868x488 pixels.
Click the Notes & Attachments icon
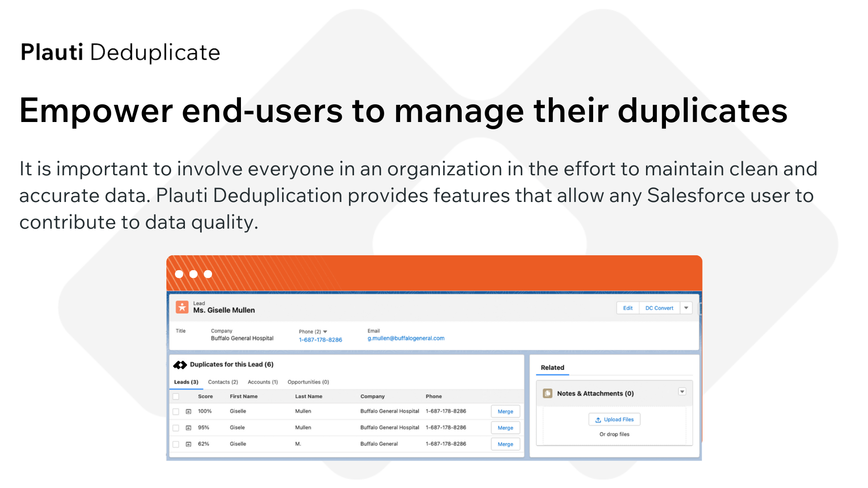(x=547, y=394)
